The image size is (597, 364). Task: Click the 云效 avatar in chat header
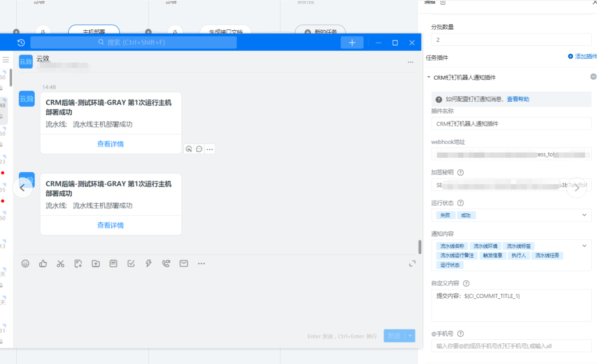26,61
